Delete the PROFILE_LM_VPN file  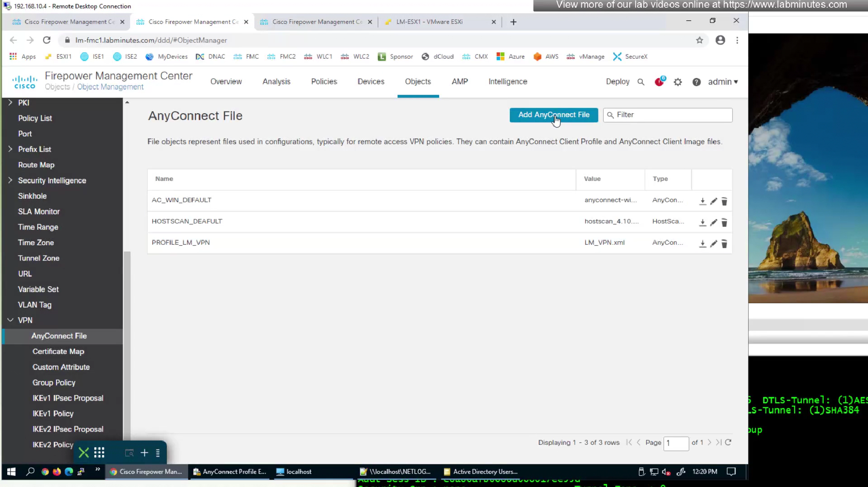724,243
